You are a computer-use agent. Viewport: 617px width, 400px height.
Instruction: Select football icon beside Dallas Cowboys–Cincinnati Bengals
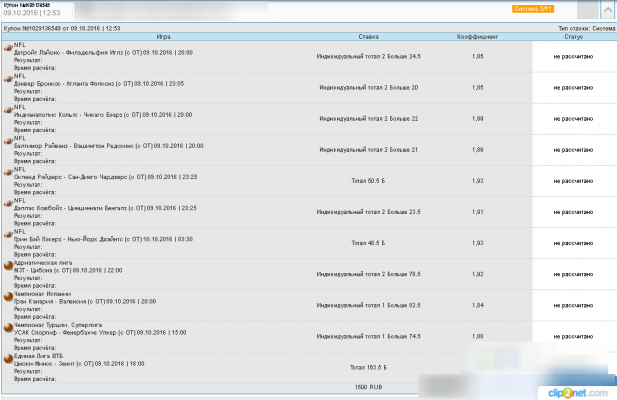point(6,203)
